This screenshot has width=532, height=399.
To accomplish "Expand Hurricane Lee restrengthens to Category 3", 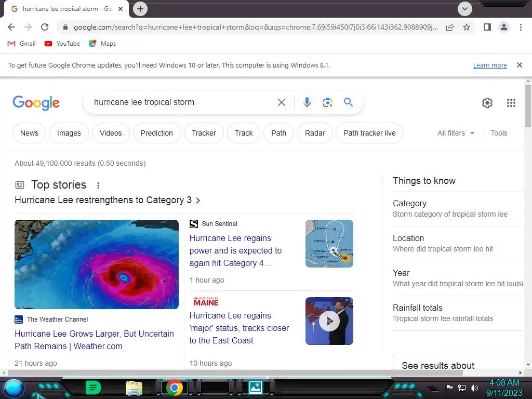I will [107, 200].
